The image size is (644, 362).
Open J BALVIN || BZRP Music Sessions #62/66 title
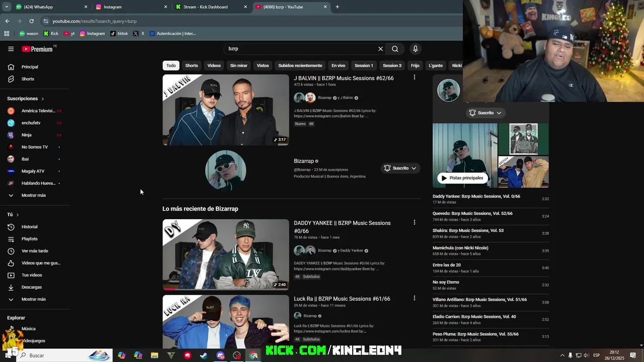[344, 78]
